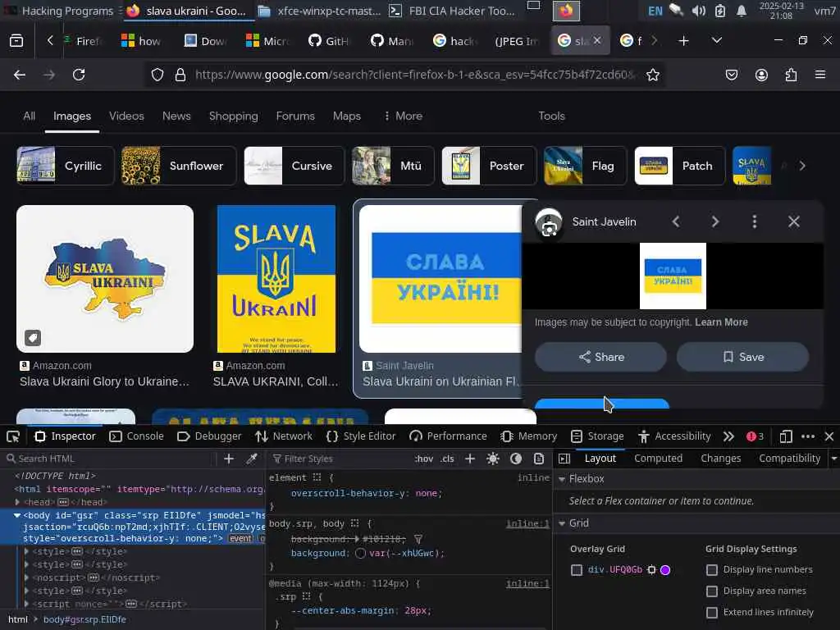Image resolution: width=840 pixels, height=630 pixels.
Task: Open responsive design mode icon
Action: pos(786,436)
